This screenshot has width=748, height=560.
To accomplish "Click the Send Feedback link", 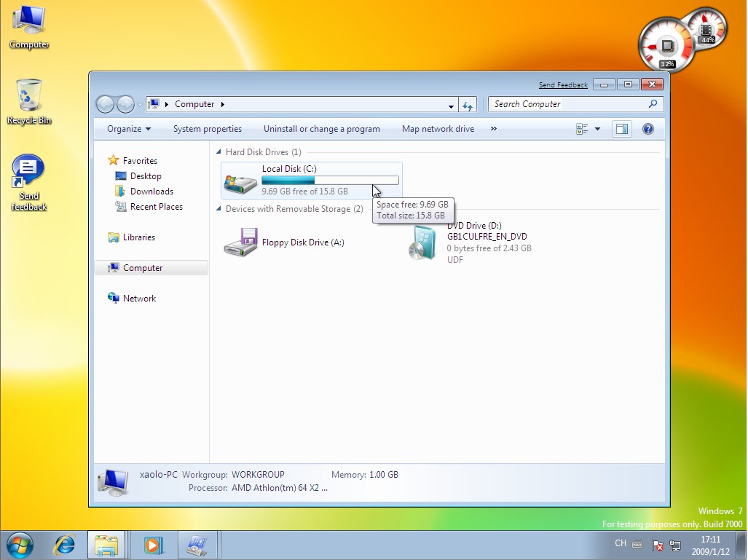I will [x=562, y=84].
